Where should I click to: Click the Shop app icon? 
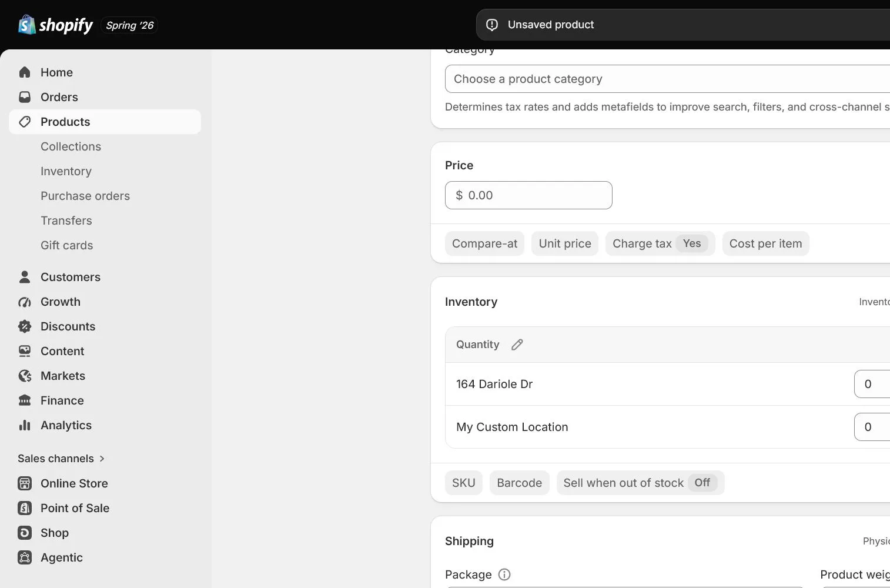click(x=25, y=533)
